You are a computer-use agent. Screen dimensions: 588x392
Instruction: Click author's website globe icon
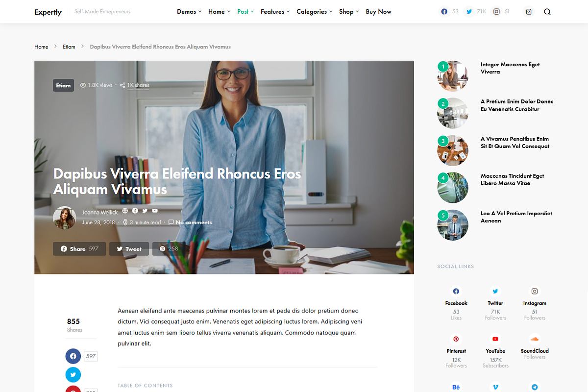coord(125,211)
